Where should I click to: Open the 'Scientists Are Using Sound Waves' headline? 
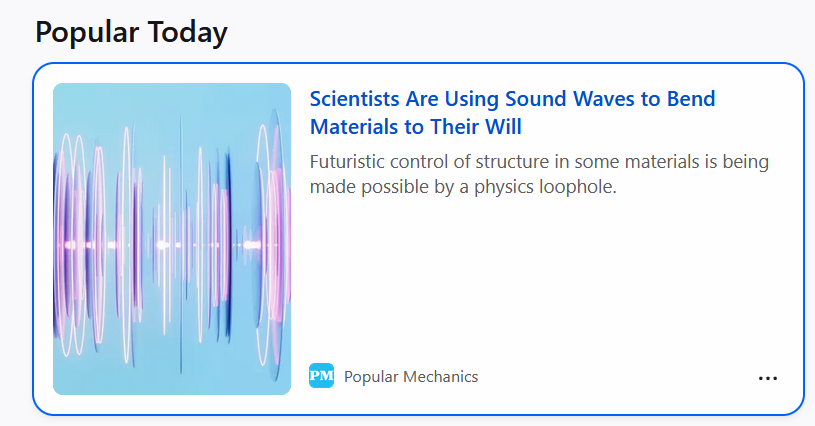coord(512,113)
